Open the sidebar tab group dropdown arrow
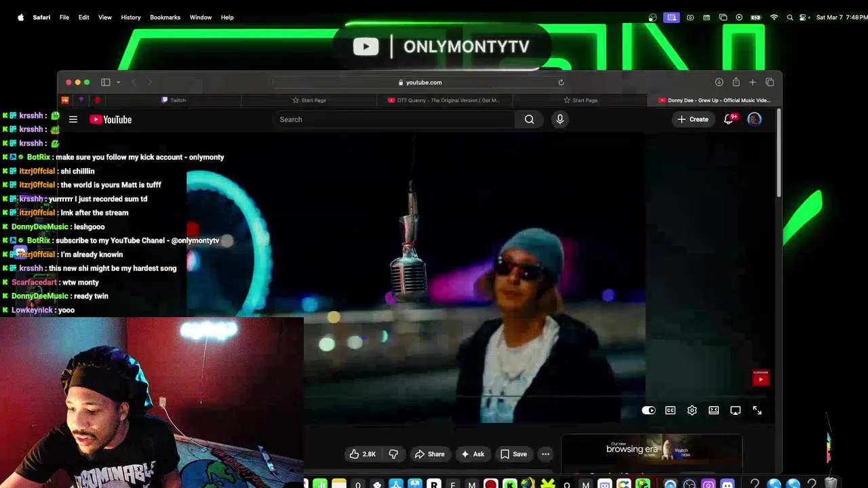This screenshot has width=868, height=488. click(118, 82)
